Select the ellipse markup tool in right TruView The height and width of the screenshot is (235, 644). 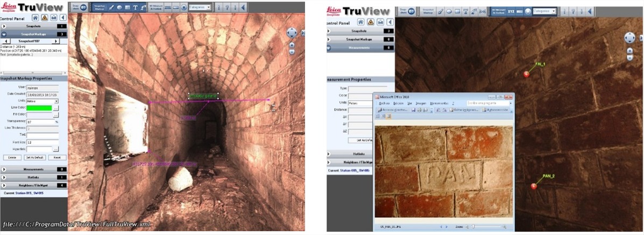[x=449, y=11]
